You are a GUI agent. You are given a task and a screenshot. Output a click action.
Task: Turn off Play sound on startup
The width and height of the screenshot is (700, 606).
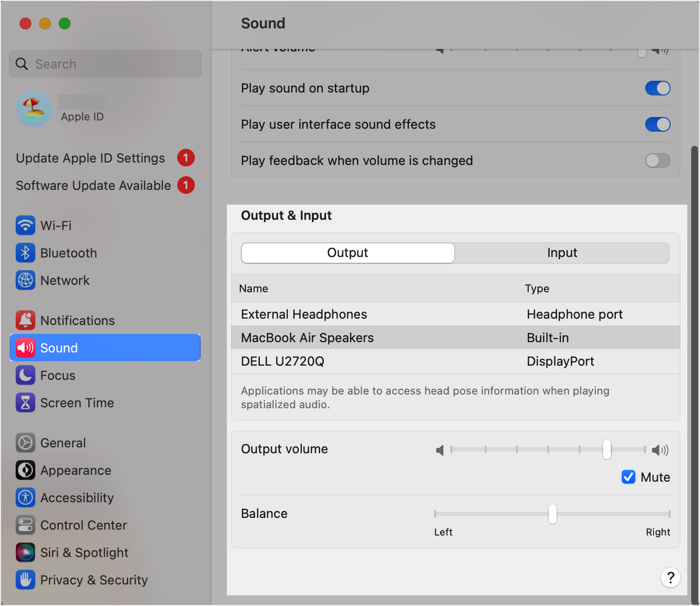click(x=657, y=88)
